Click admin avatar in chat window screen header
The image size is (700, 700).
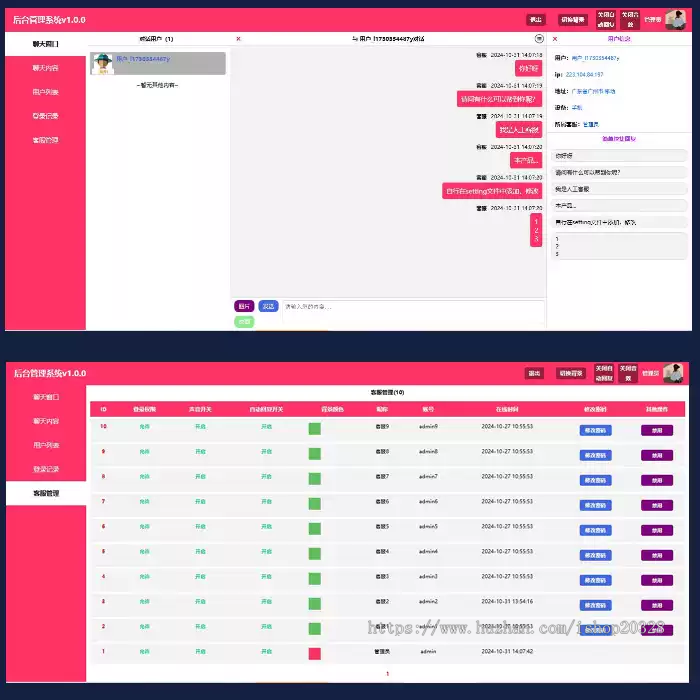[675, 20]
